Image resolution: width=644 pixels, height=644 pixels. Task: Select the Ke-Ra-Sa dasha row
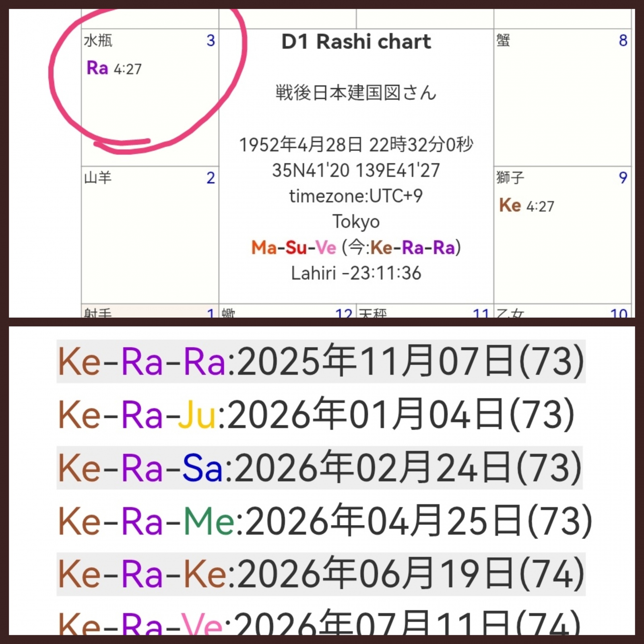(x=320, y=468)
